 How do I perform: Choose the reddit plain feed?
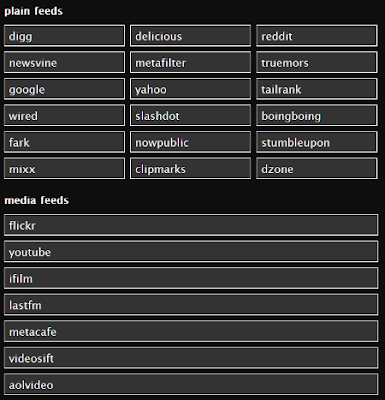(x=317, y=35)
